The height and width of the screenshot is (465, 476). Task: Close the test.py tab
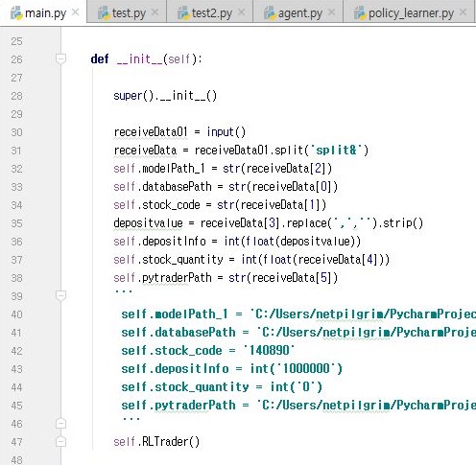click(x=155, y=12)
